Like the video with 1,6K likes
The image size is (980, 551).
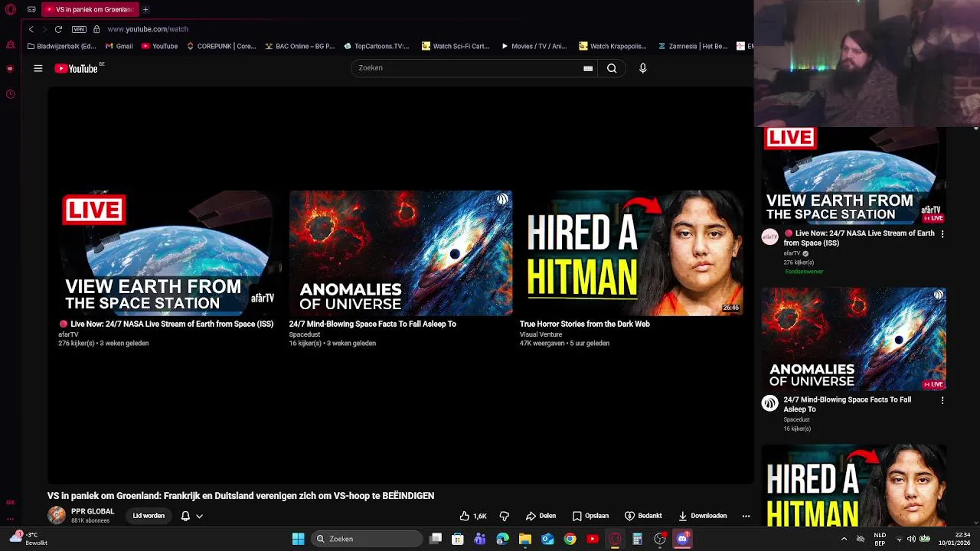pos(473,516)
